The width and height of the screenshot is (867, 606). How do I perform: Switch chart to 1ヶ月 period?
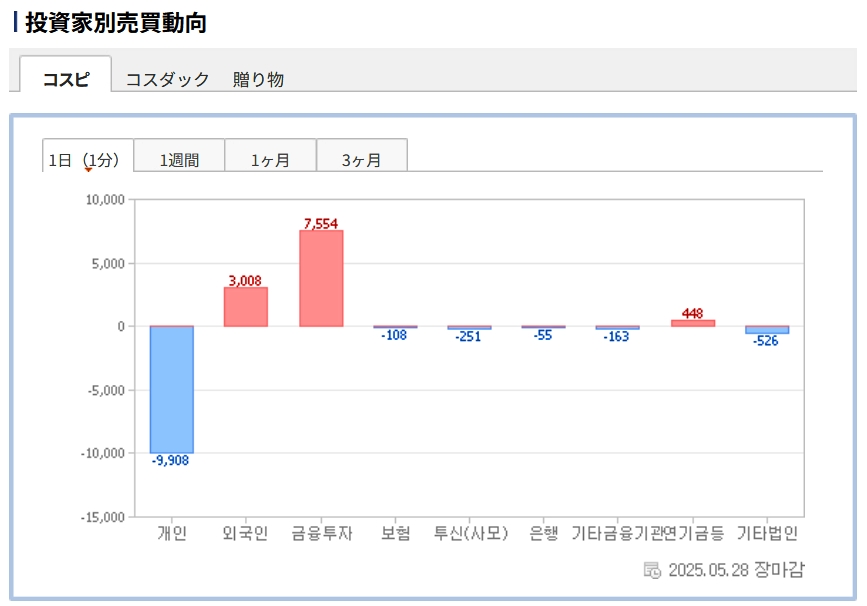270,159
